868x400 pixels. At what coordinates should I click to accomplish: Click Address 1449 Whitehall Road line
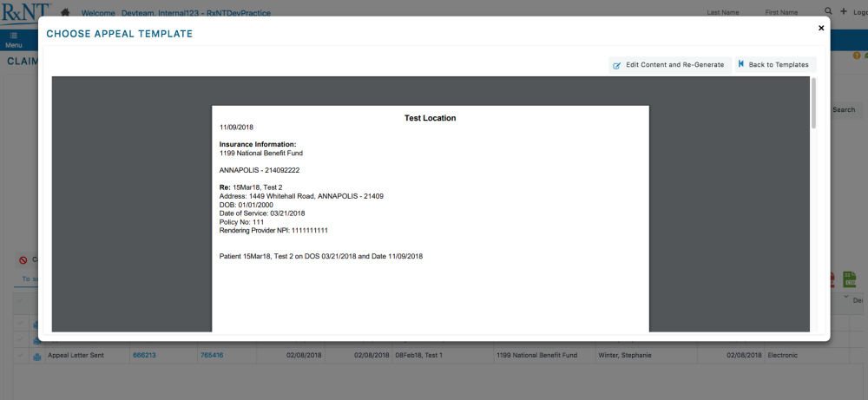click(x=302, y=196)
